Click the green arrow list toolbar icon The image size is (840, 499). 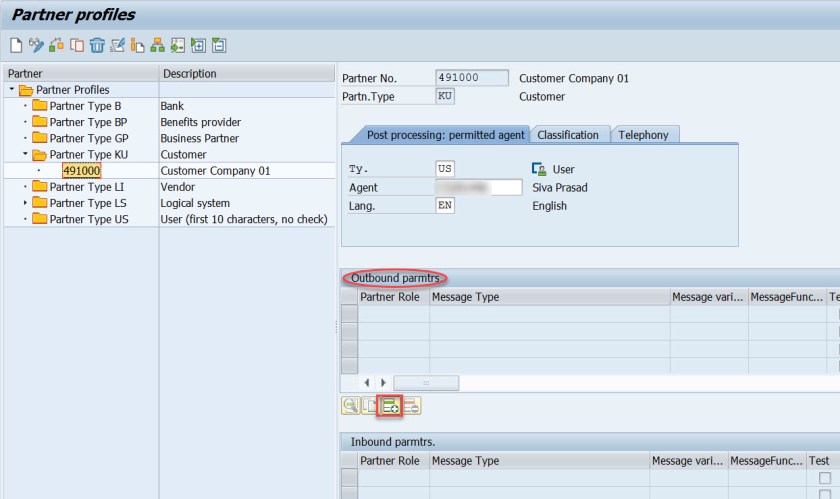178,46
